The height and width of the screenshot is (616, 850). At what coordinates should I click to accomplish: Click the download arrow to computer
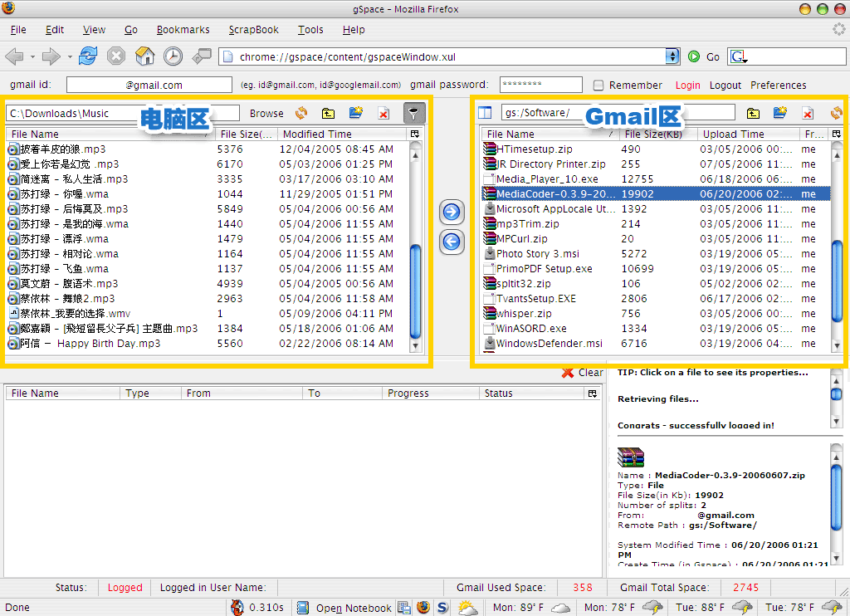(452, 242)
